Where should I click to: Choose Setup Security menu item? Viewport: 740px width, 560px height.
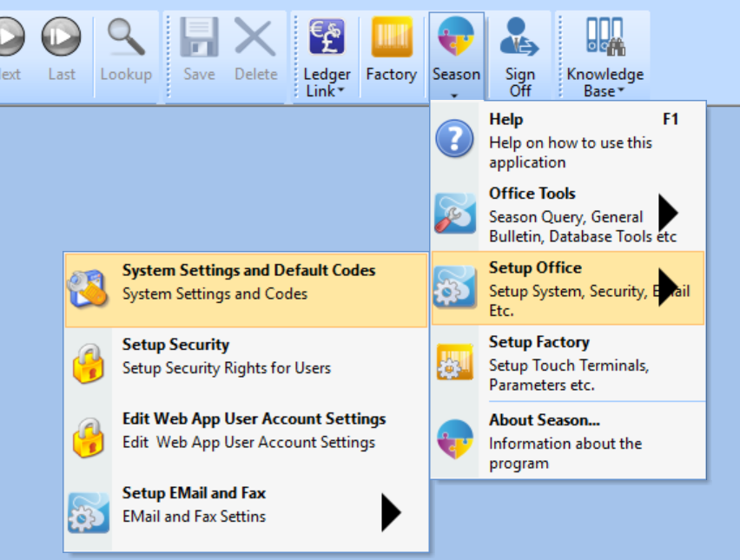coord(246,365)
